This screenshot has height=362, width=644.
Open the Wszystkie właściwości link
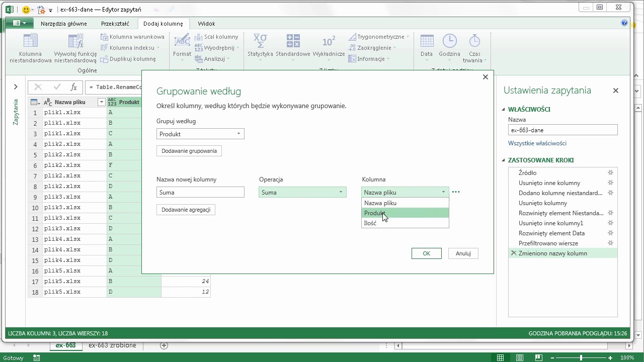point(537,143)
